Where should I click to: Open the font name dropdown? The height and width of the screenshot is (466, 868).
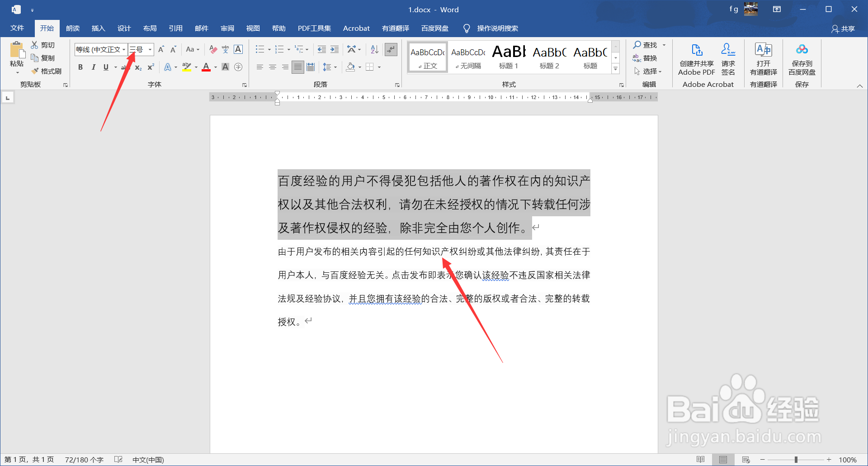123,49
